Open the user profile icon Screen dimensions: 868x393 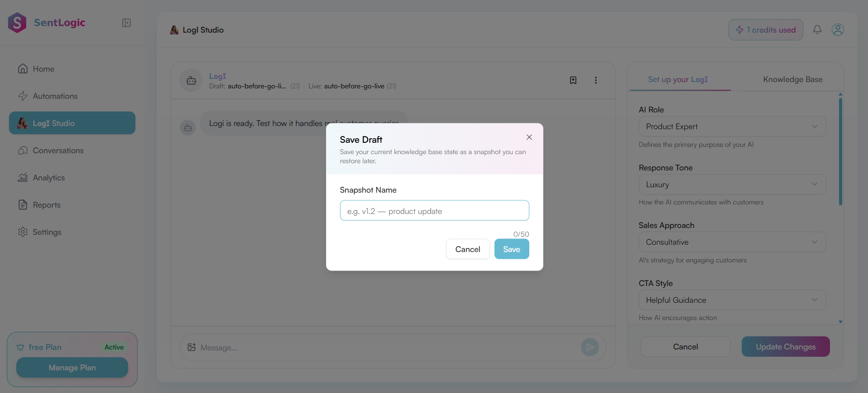click(x=838, y=29)
